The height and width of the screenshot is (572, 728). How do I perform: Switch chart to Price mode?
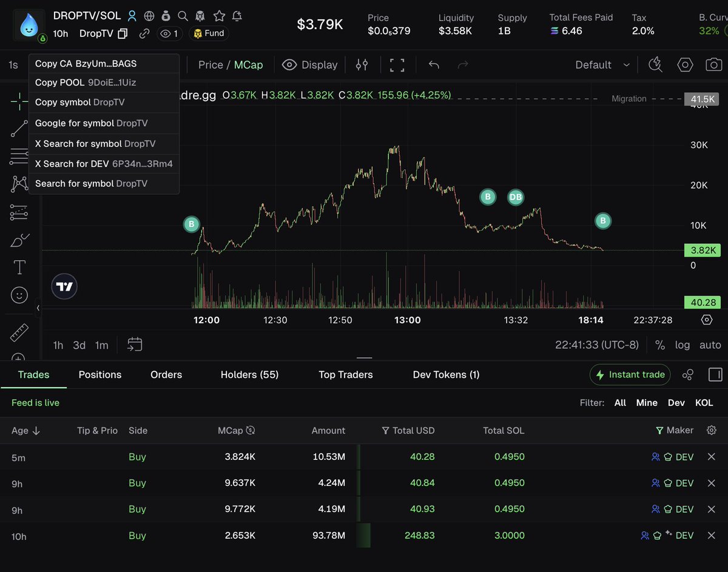click(211, 65)
